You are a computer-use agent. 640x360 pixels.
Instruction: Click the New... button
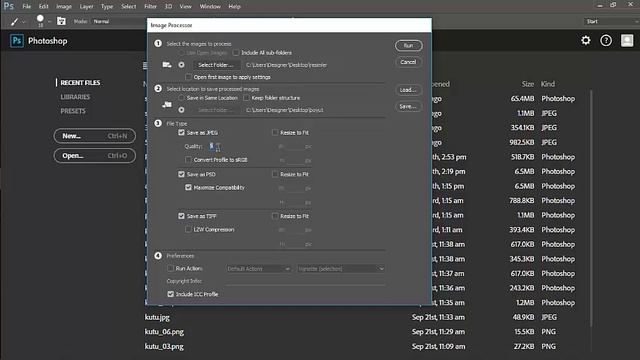[95, 136]
